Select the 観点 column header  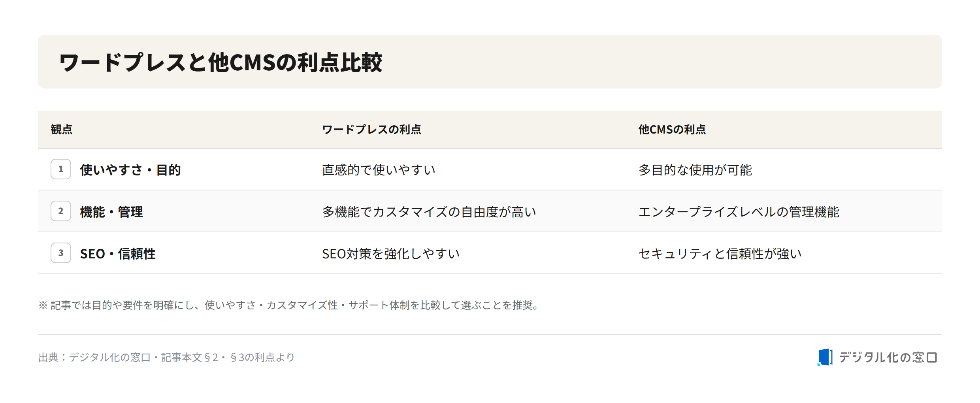62,130
